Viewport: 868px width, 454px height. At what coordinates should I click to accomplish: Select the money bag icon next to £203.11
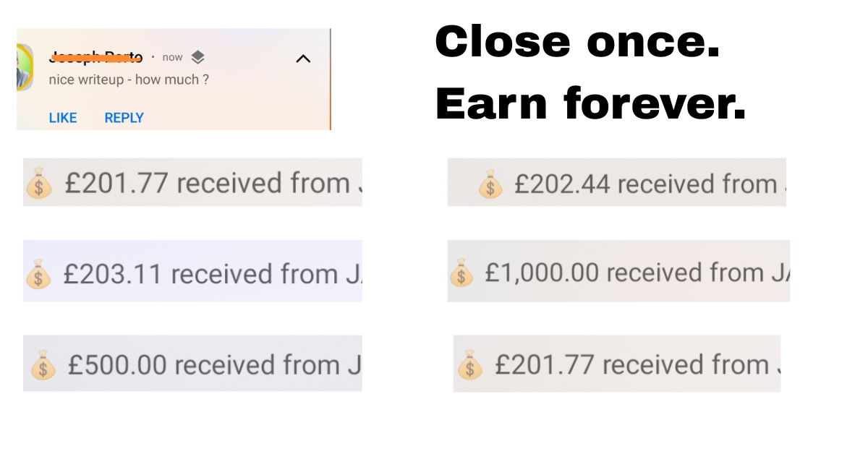coord(38,275)
